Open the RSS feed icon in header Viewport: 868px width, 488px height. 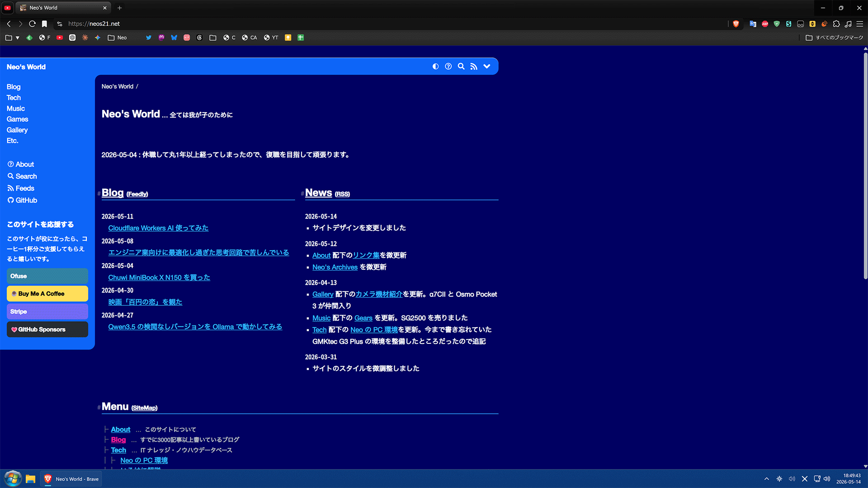[473, 66]
